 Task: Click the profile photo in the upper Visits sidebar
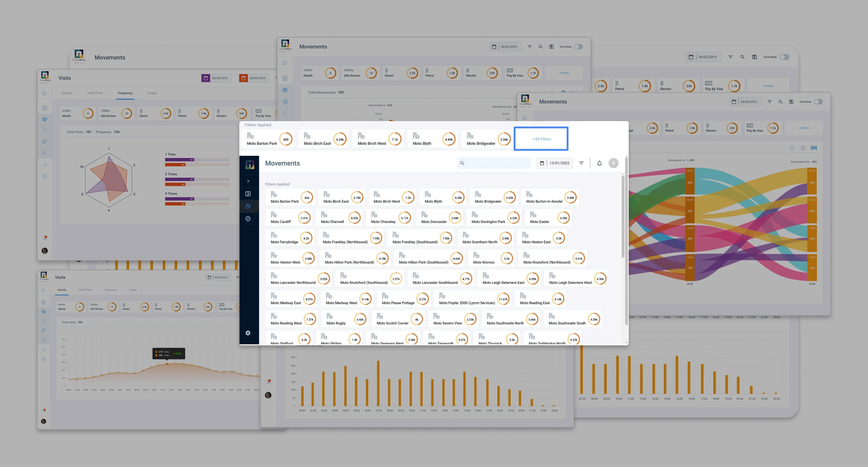[45, 251]
